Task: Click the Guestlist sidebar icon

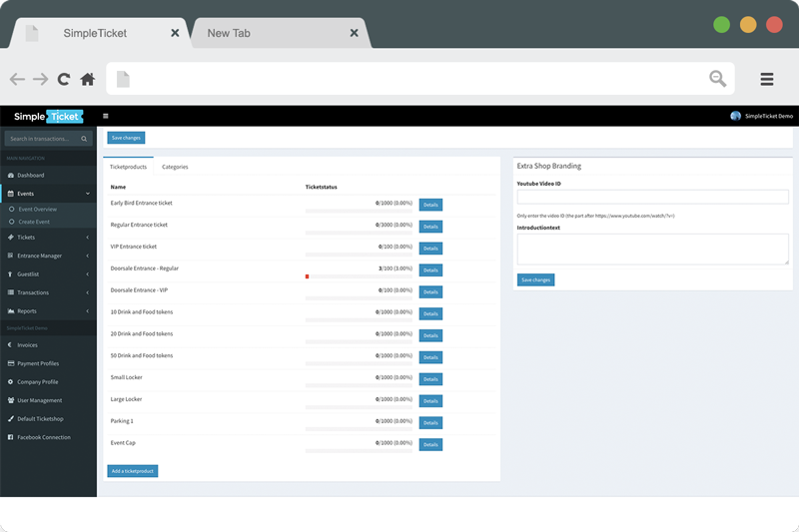Action: coord(11,273)
